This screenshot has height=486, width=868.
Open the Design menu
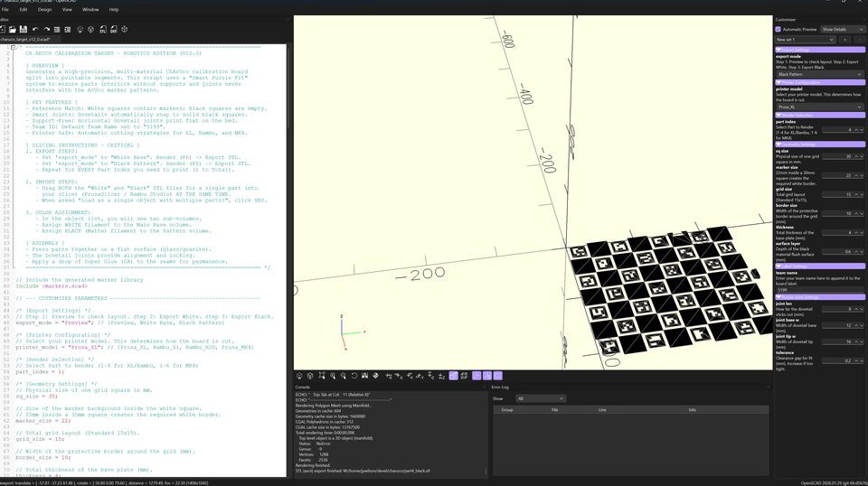click(45, 9)
